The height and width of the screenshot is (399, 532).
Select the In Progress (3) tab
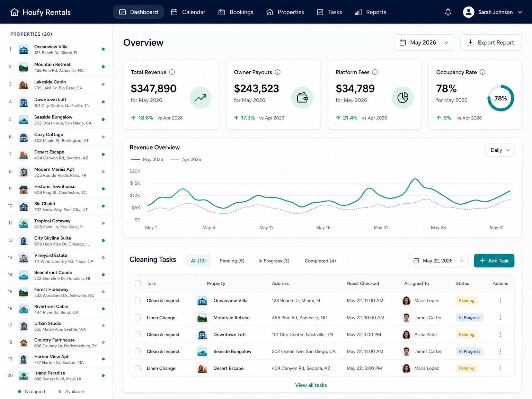274,261
